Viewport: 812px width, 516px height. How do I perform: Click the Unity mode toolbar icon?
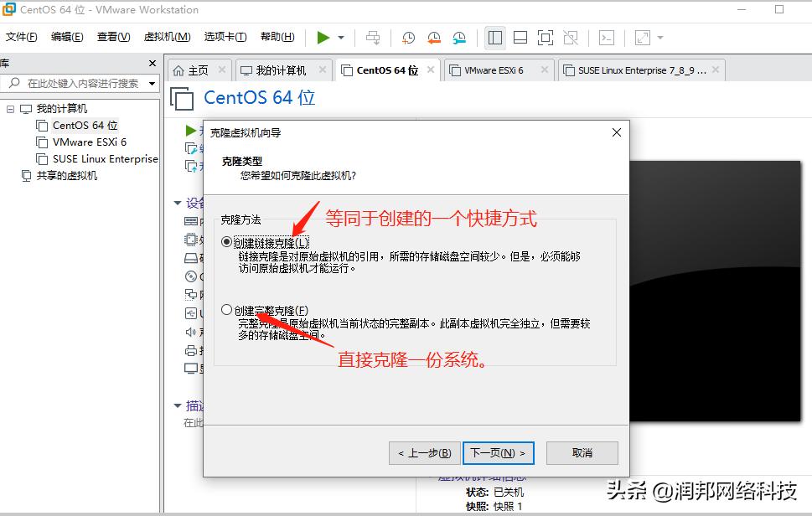[572, 37]
